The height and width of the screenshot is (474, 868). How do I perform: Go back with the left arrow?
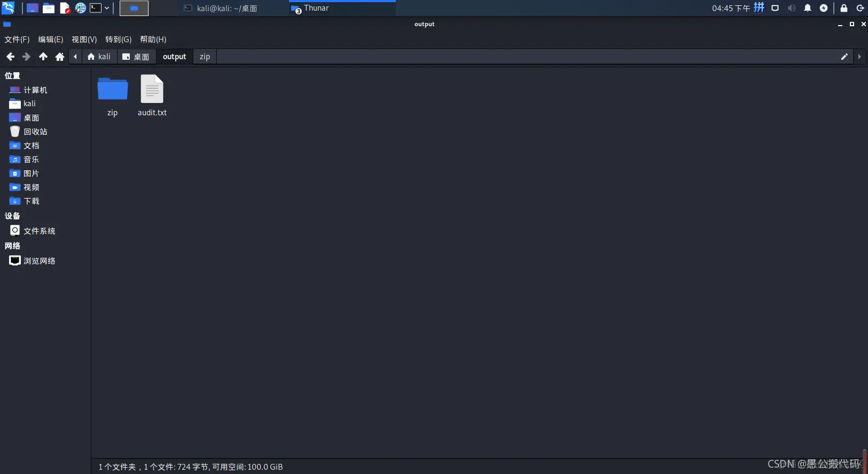(x=10, y=57)
